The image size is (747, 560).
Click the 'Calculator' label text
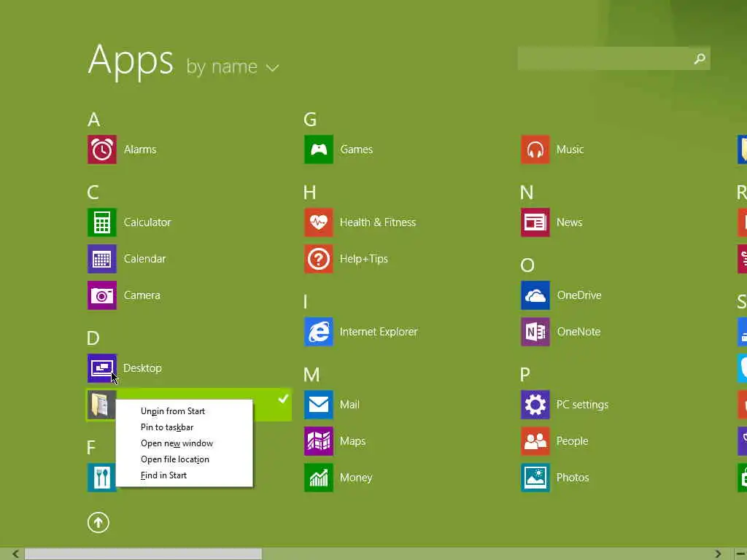pyautogui.click(x=147, y=222)
